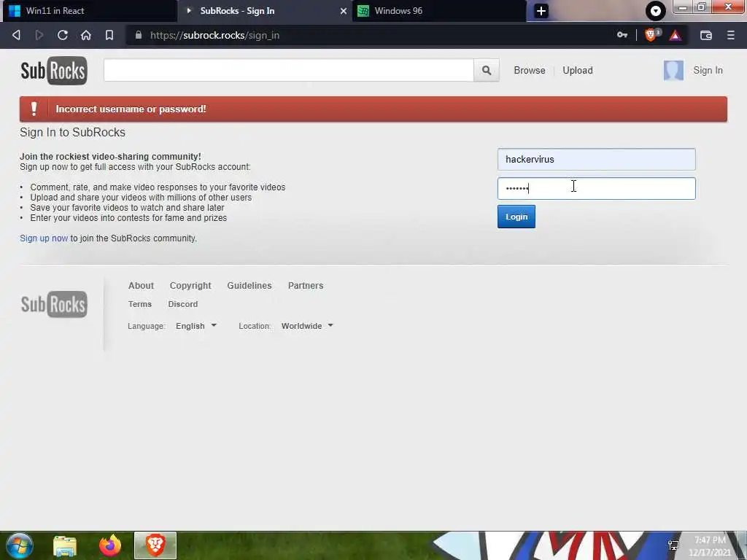747x560 pixels.
Task: Follow the Sign up now link
Action: 44,238
